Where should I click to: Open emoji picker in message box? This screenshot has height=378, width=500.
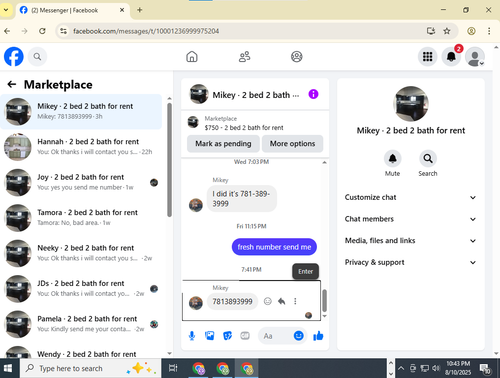[299, 336]
